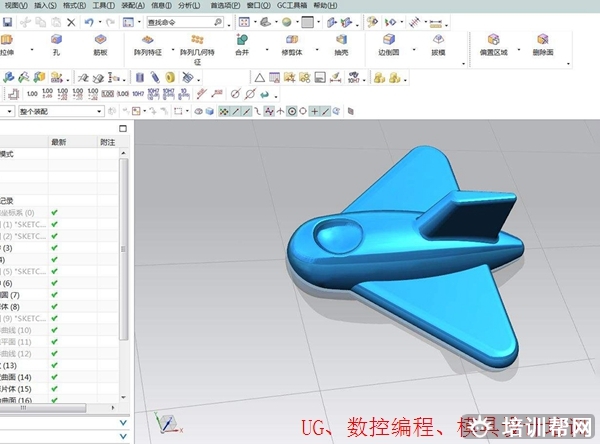
Task: Click inside the 查找命令 search field
Action: coord(178,21)
